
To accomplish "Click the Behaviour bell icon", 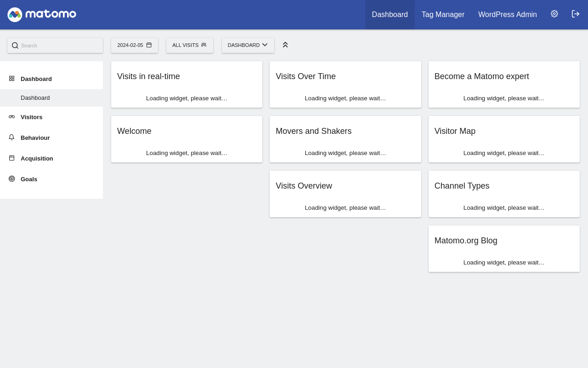I will 11,138.
